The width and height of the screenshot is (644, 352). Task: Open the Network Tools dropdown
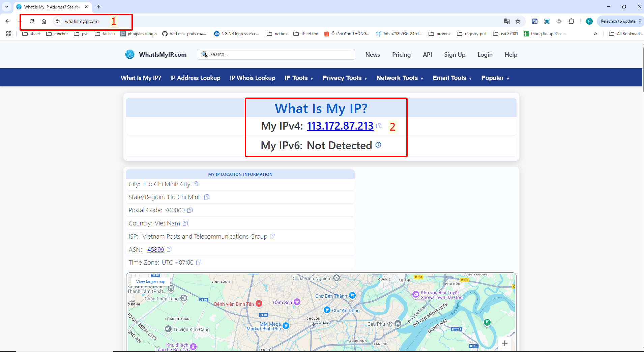[x=400, y=78]
